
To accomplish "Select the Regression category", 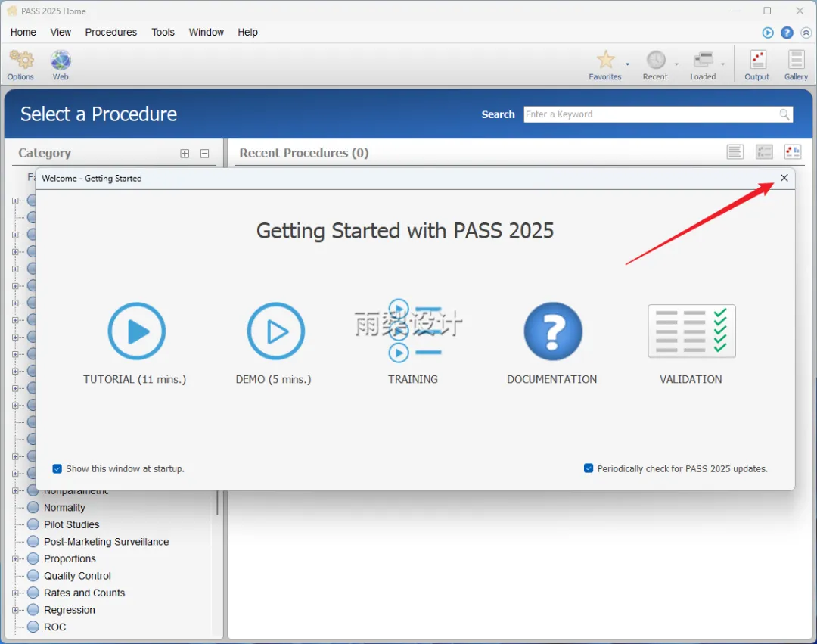I will point(70,610).
